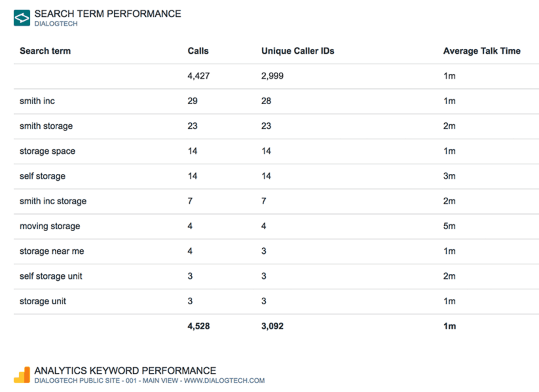Viewport: 539px width, 392px height.
Task: Click the WWW.DIALOGTECH.COM main view subtitle
Action: tap(149, 381)
